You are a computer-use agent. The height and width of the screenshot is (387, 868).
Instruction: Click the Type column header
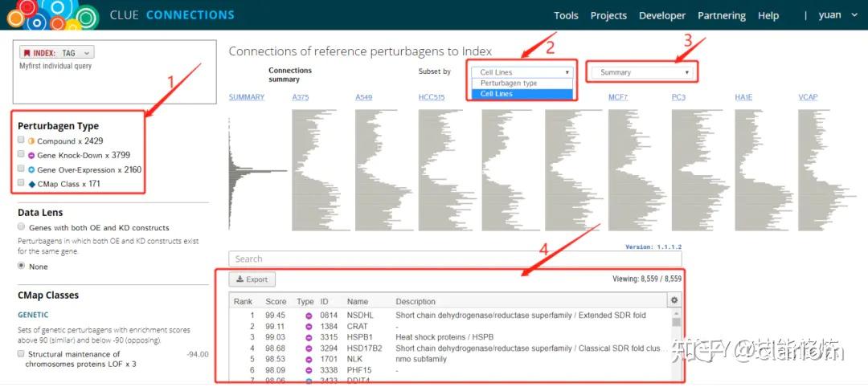coord(305,302)
